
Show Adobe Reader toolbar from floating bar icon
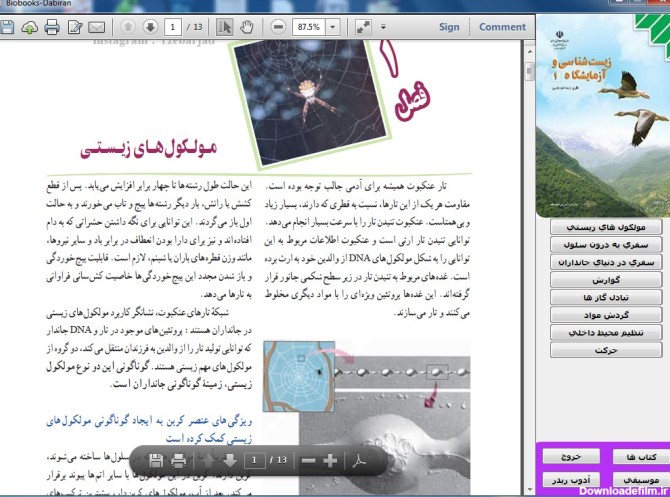[x=357, y=461]
